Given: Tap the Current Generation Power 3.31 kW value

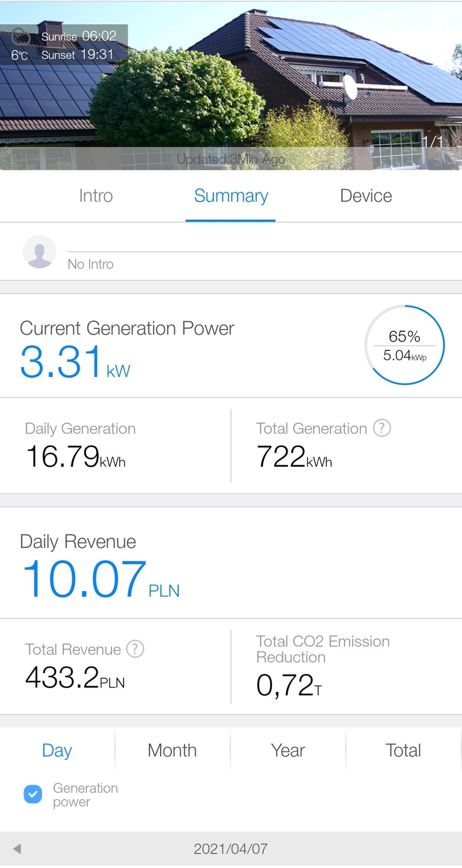Looking at the screenshot, I should pos(75,362).
